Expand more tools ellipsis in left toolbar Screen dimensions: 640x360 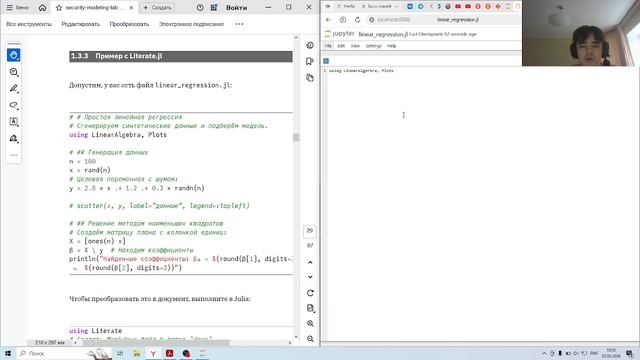[x=13, y=155]
